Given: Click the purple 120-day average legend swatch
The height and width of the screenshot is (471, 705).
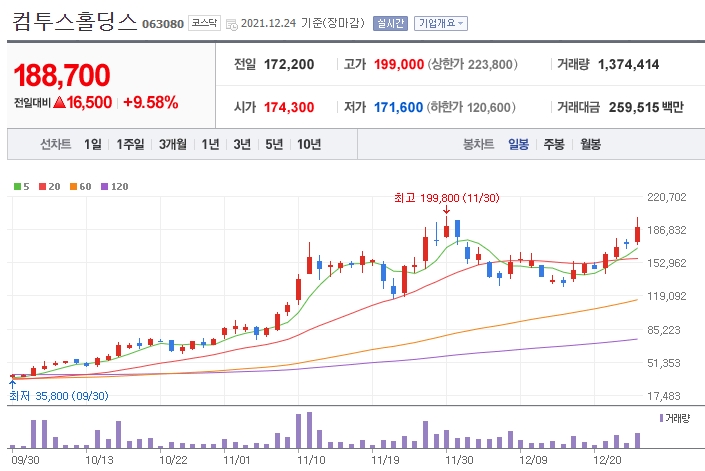Looking at the screenshot, I should 105,187.
